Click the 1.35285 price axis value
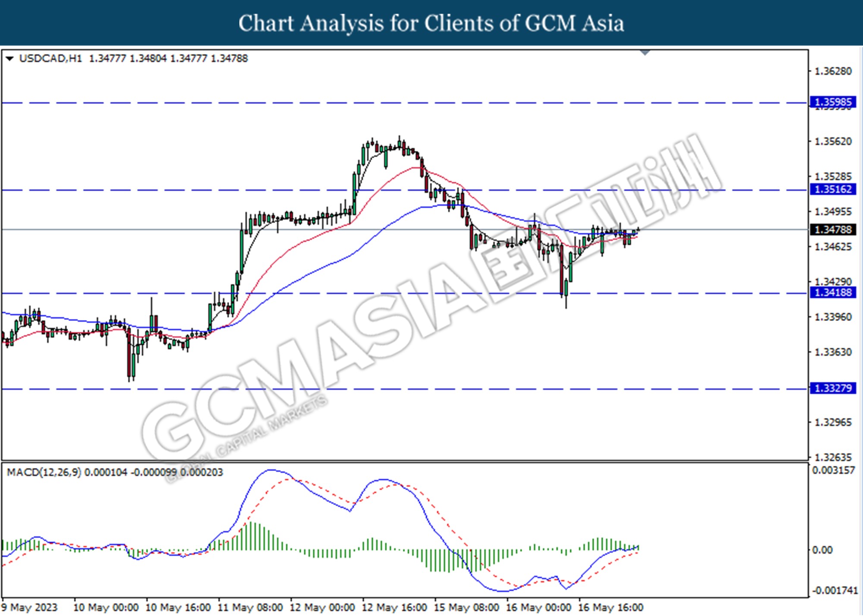The image size is (863, 616). point(833,176)
